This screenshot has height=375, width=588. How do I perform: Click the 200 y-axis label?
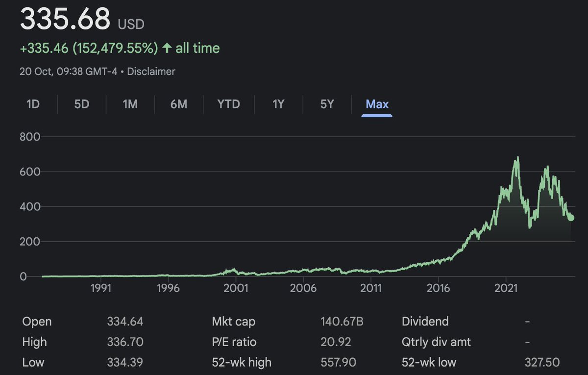[29, 242]
